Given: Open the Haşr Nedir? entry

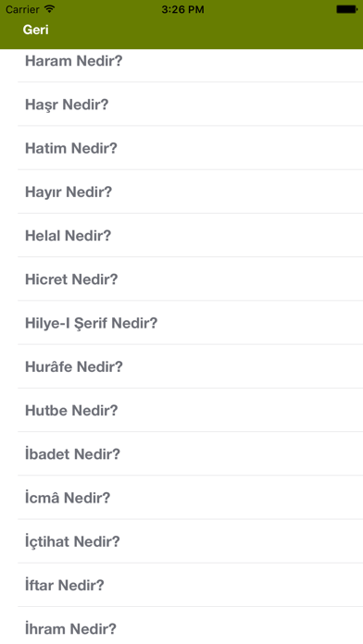Looking at the screenshot, I should 181,105.
